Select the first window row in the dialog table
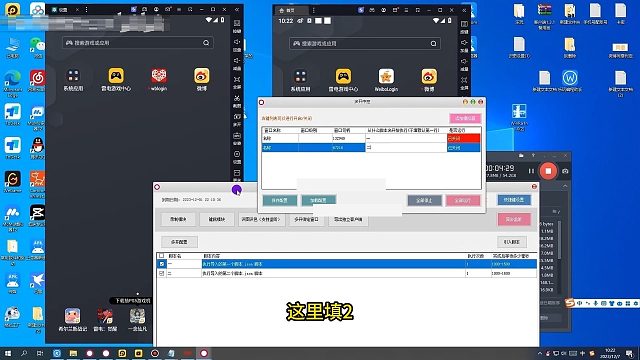The width and height of the screenshot is (640, 360). tap(371, 138)
